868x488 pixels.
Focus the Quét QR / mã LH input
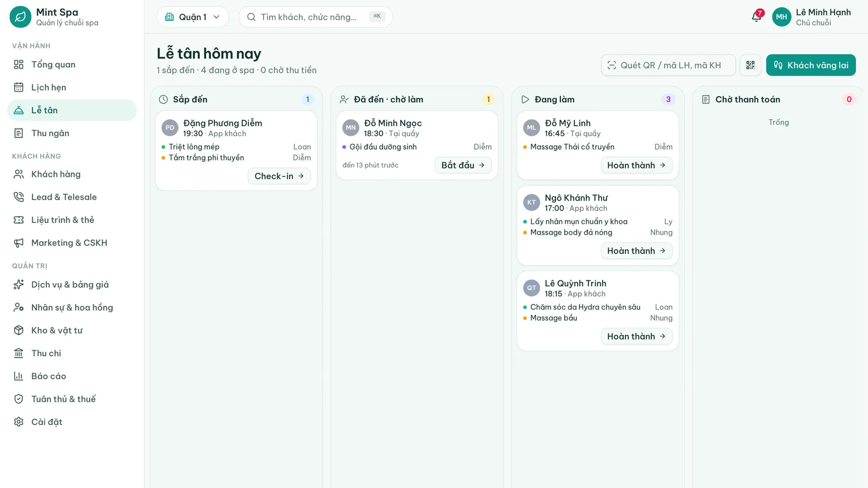click(x=668, y=65)
